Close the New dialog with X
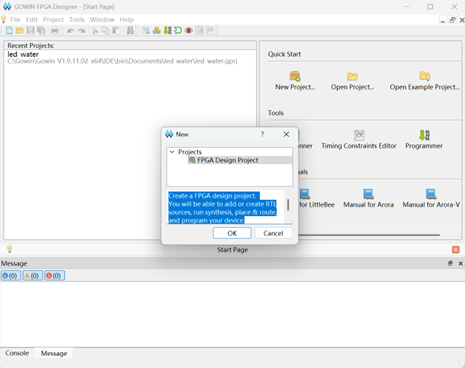The image size is (465, 368). [286, 134]
